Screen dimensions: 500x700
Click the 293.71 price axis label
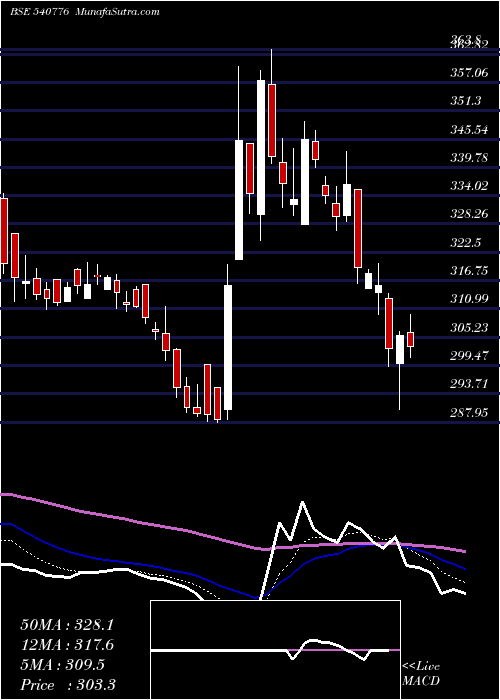pyautogui.click(x=469, y=384)
